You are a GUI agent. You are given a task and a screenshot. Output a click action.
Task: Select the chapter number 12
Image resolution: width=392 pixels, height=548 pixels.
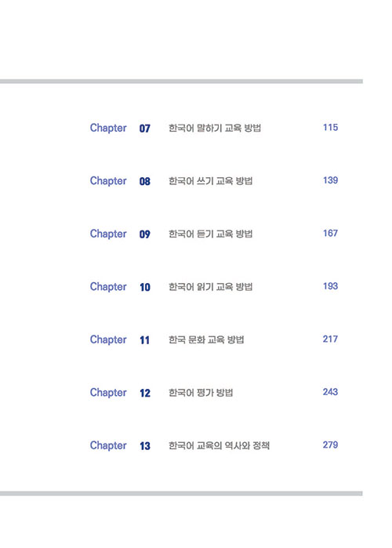pyautogui.click(x=144, y=394)
